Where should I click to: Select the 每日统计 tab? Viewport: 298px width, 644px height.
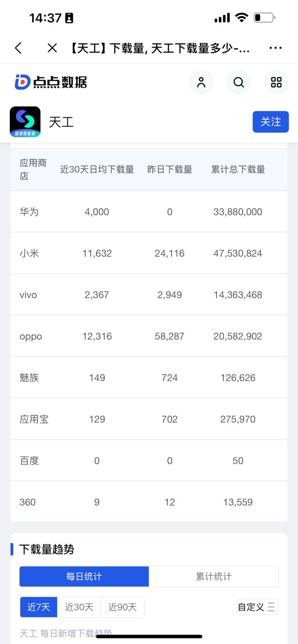[x=84, y=577]
